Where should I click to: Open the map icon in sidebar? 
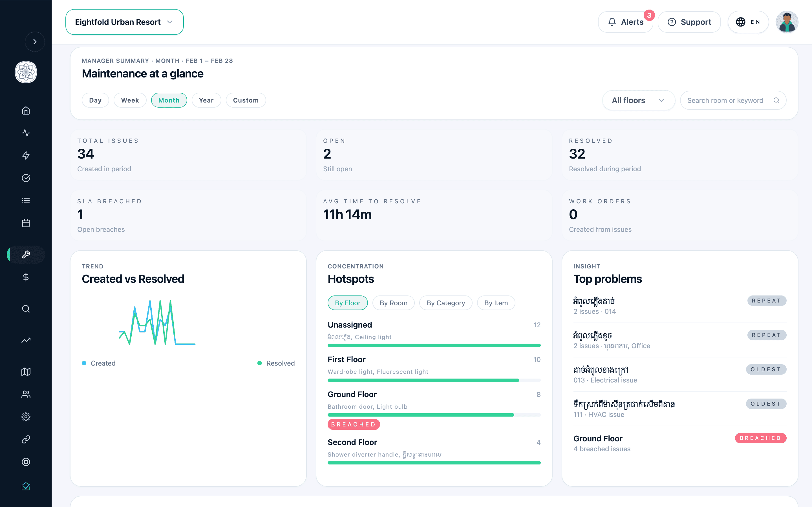(26, 372)
